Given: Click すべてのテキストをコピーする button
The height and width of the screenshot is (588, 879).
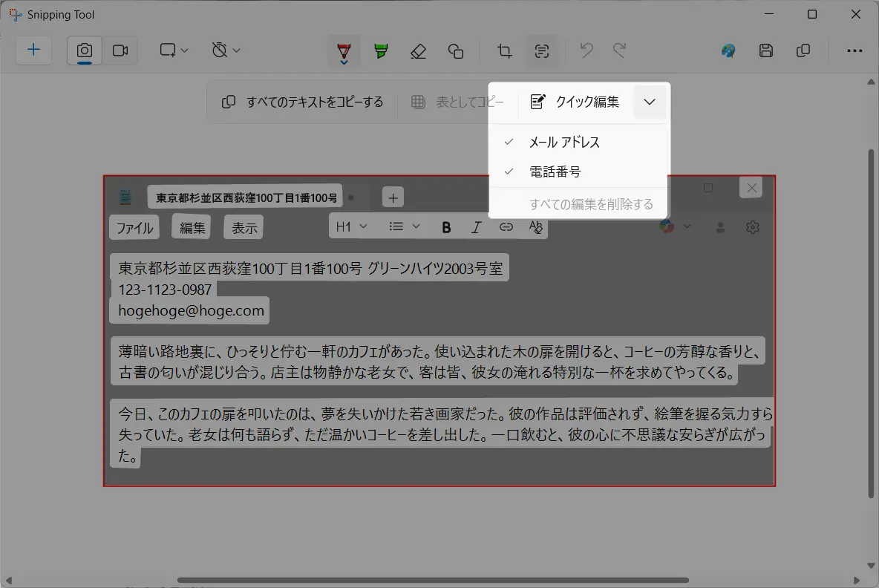Looking at the screenshot, I should (303, 102).
